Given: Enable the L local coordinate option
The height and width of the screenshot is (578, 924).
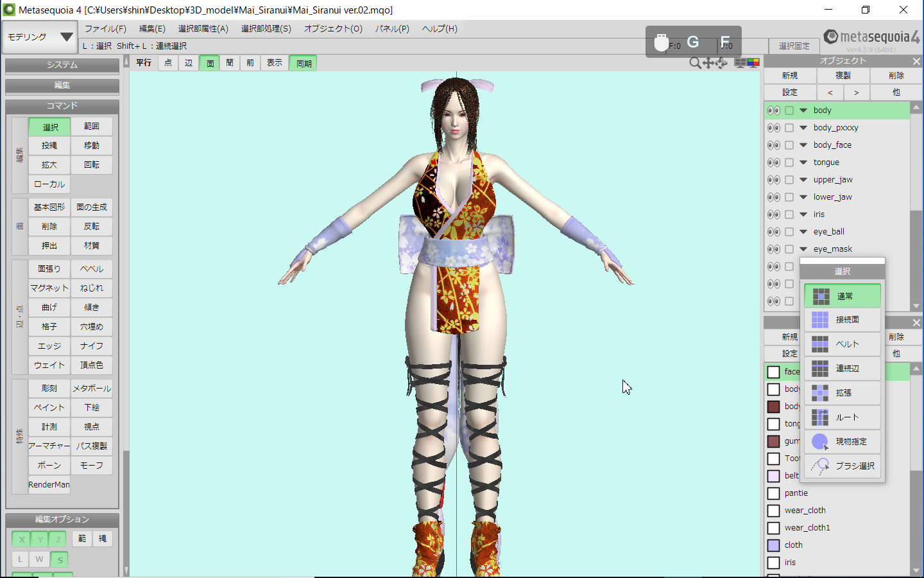Looking at the screenshot, I should click(x=21, y=559).
